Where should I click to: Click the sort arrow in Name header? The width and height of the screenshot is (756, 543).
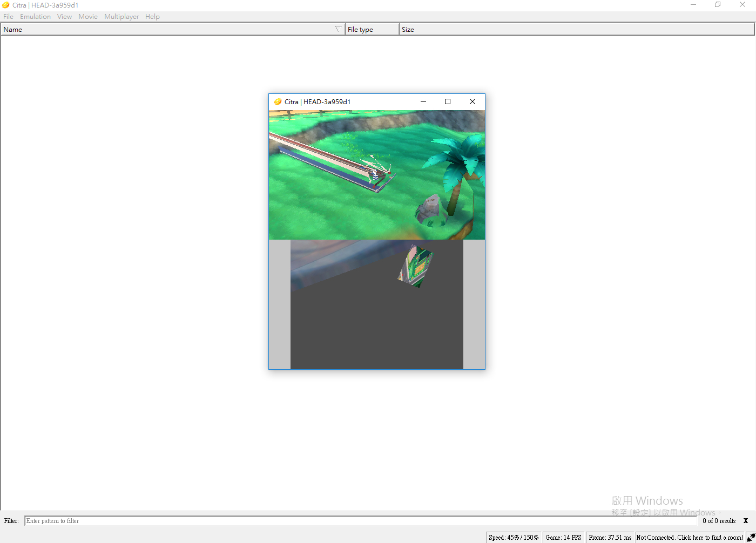pos(339,29)
